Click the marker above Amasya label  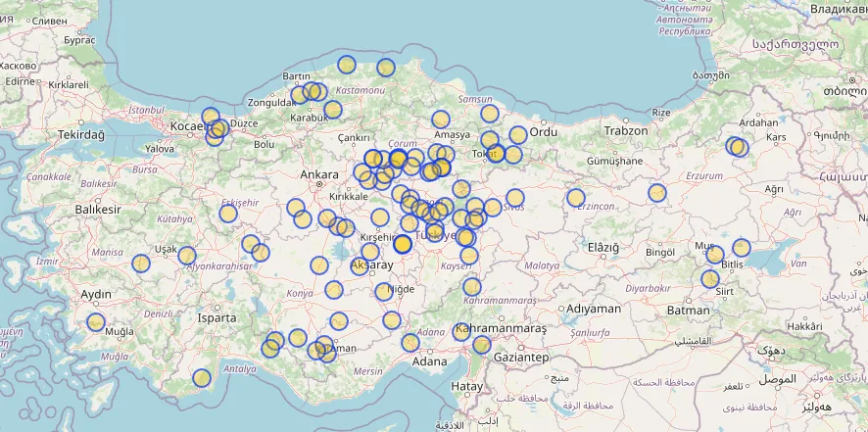(x=441, y=120)
